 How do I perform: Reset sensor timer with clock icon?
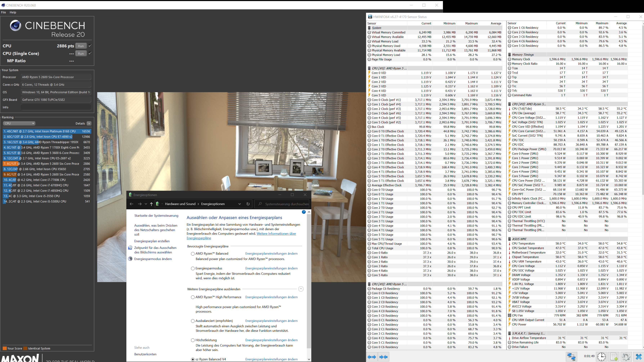click(x=602, y=356)
